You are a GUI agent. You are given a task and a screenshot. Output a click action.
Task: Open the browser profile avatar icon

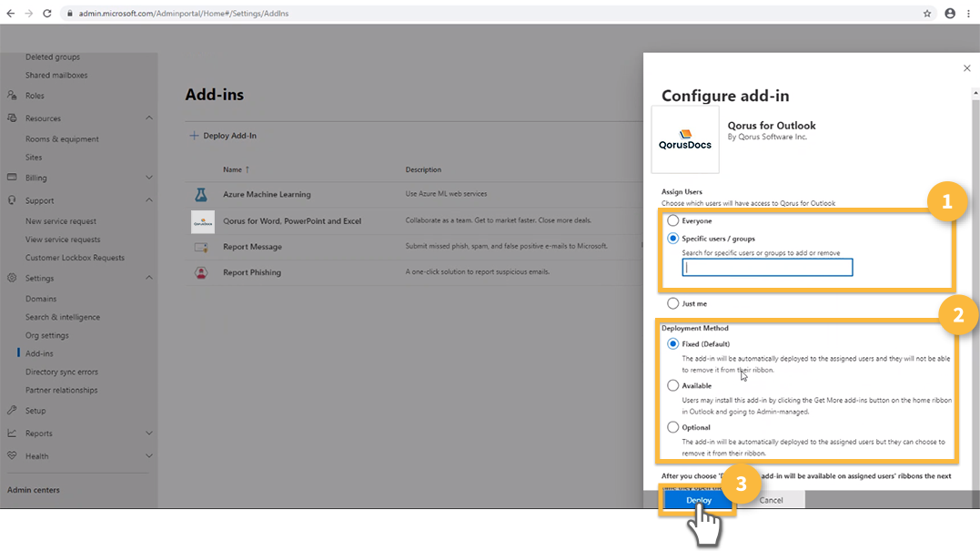[x=950, y=13]
